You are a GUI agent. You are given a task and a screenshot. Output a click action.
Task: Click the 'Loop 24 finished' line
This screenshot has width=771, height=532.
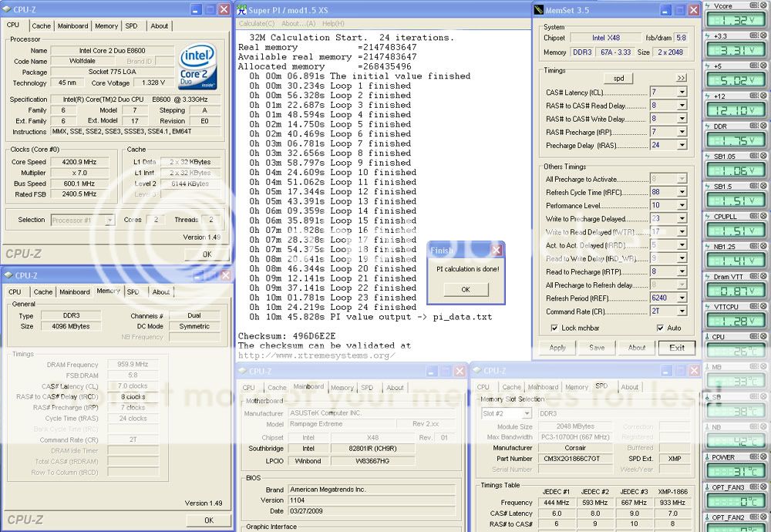[374, 308]
